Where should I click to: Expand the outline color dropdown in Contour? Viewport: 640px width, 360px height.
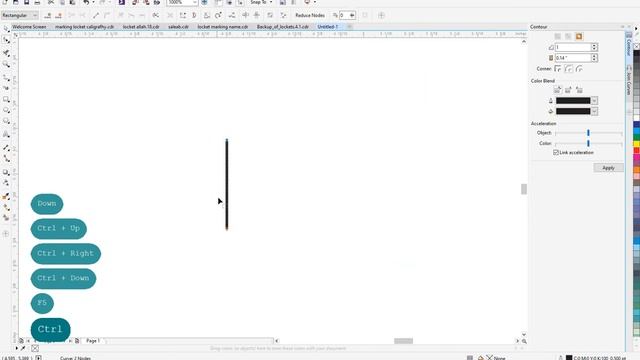click(x=594, y=100)
